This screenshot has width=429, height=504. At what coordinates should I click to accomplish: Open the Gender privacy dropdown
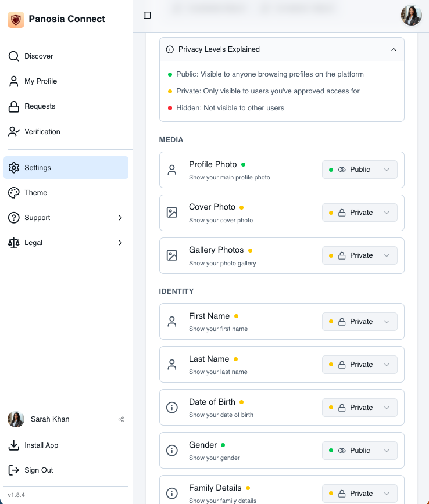[x=359, y=451]
